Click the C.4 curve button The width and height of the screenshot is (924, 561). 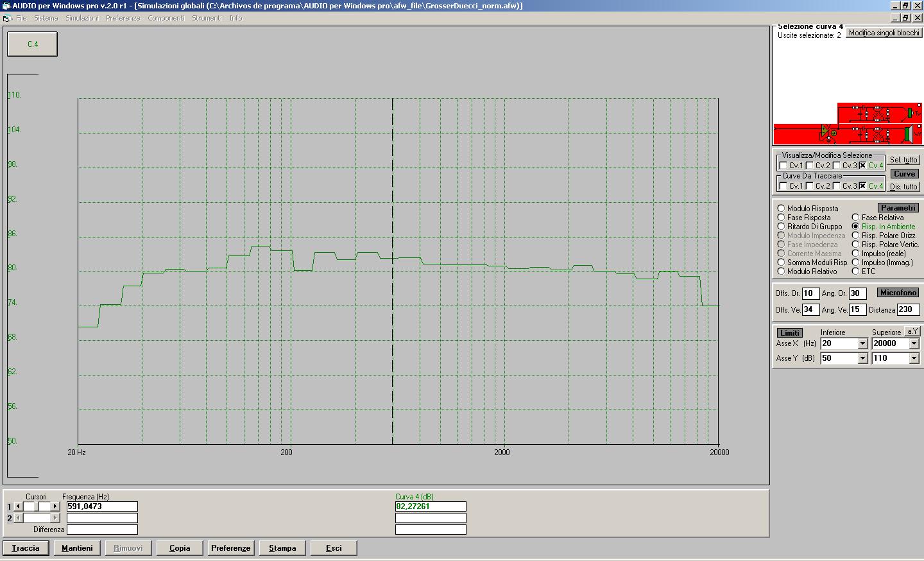click(x=32, y=44)
